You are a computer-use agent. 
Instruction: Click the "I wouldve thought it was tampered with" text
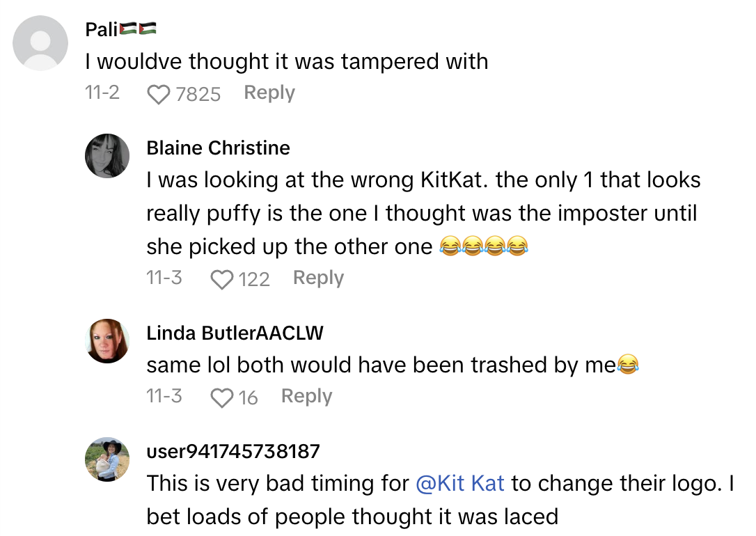click(286, 61)
